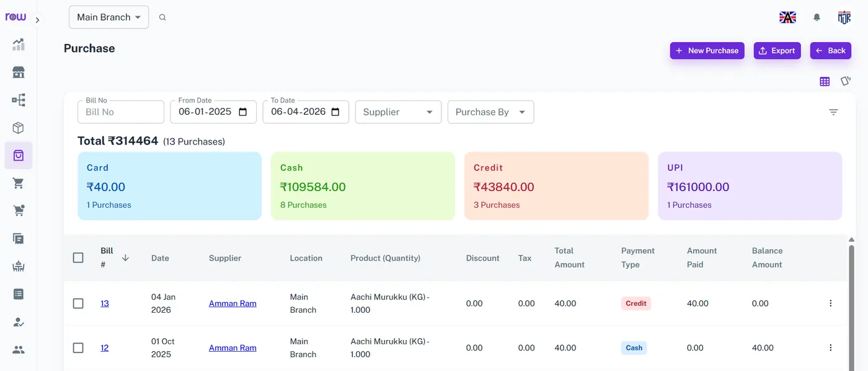Open the person with checkmark sidebar icon

coord(19,322)
